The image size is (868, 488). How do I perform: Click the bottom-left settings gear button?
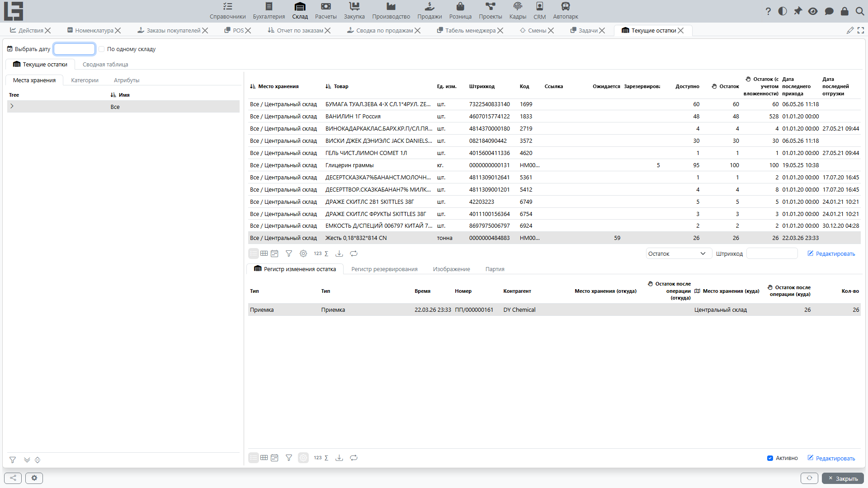(x=34, y=478)
